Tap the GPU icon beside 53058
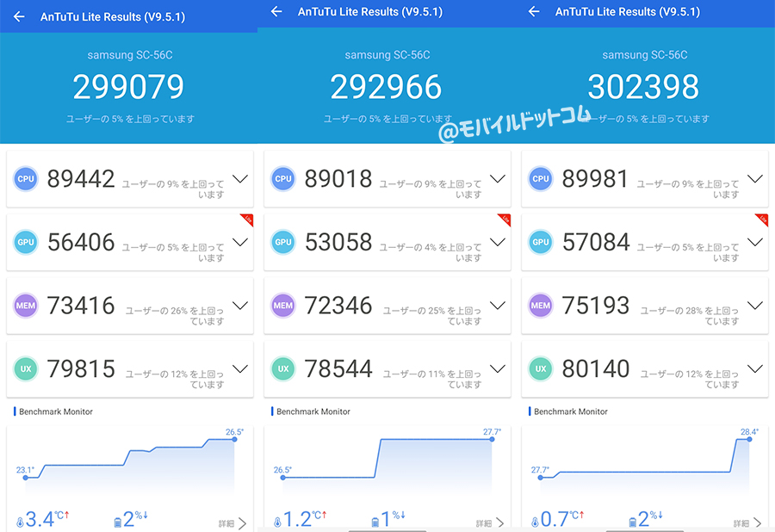Viewport: 775px width, 532px height. 283,242
